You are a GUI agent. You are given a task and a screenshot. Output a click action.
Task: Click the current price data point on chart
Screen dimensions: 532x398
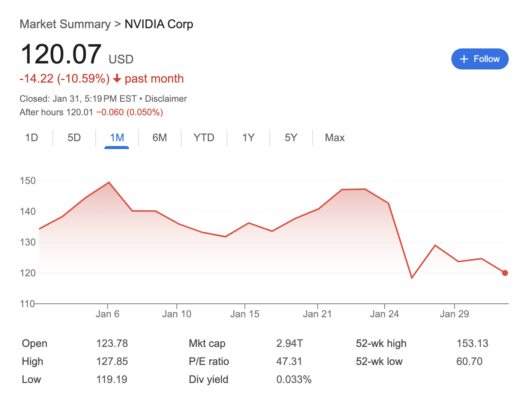pyautogui.click(x=505, y=273)
